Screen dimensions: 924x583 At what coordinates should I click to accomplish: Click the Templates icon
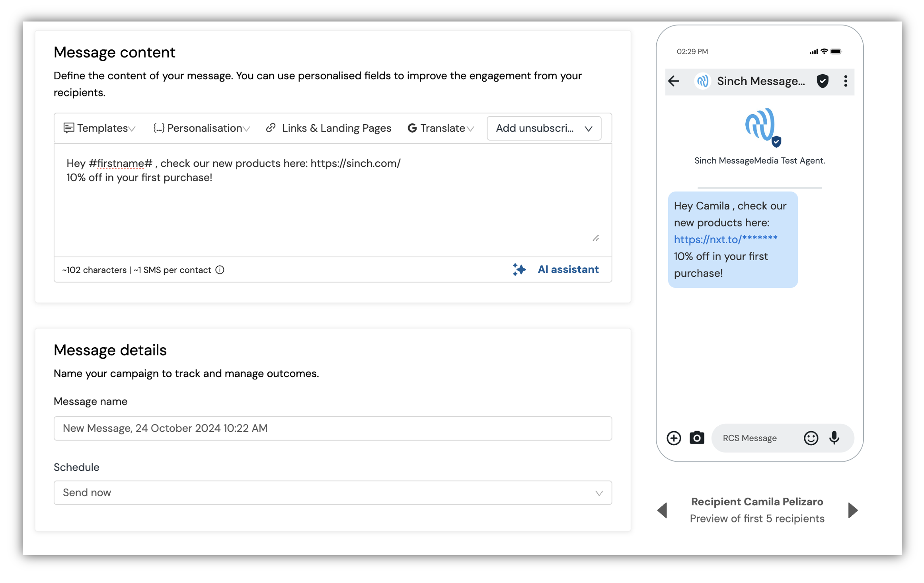coord(68,128)
